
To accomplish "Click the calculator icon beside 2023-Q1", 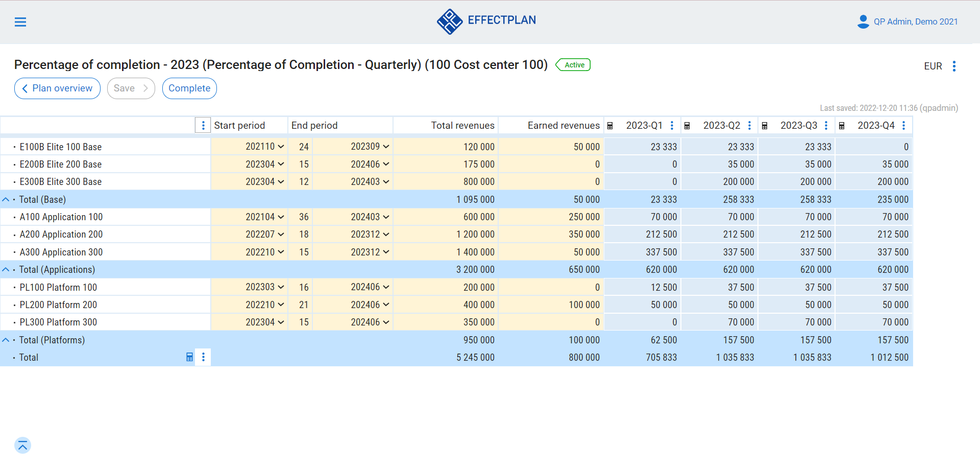I will tap(610, 126).
